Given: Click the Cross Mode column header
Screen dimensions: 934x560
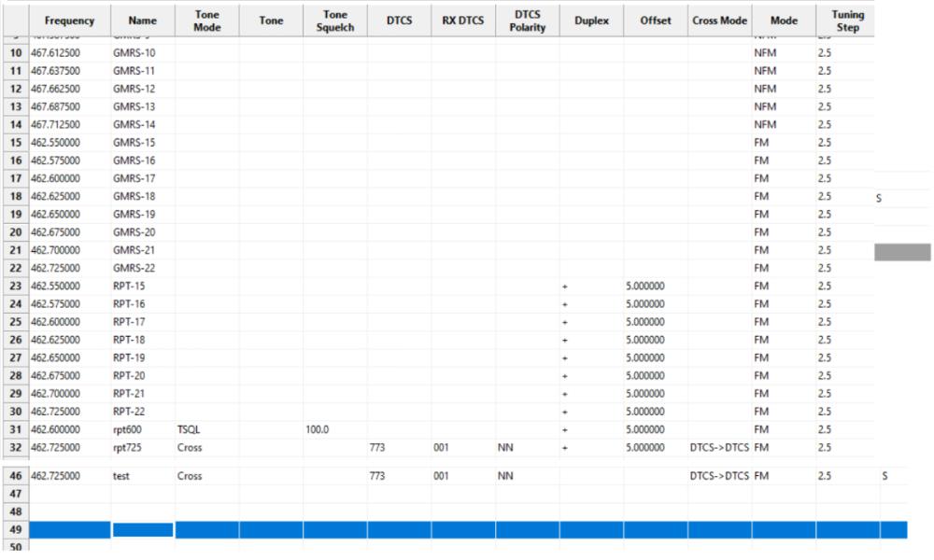Looking at the screenshot, I should point(719,21).
